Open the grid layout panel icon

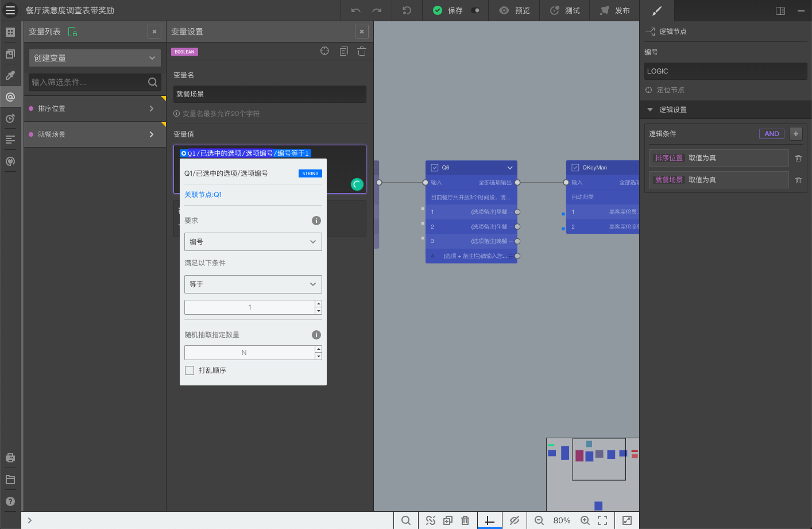[x=10, y=32]
